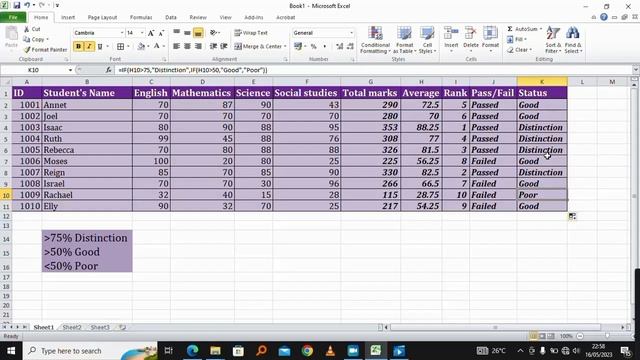
Task: Click in the formula bar input
Action: click(x=373, y=70)
